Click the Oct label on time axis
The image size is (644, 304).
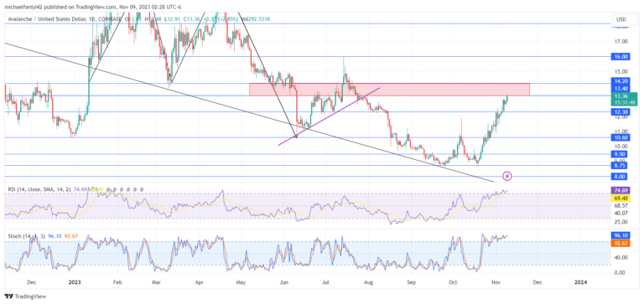(x=453, y=282)
